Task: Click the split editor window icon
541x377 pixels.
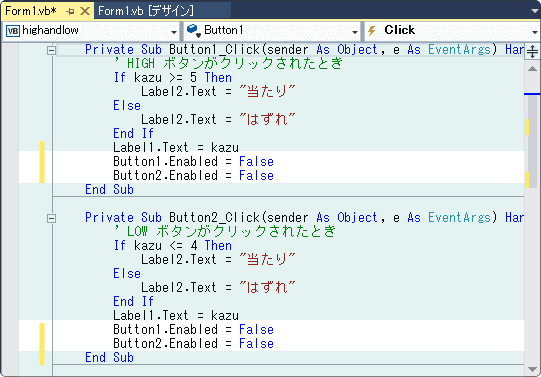Action: 532,52
